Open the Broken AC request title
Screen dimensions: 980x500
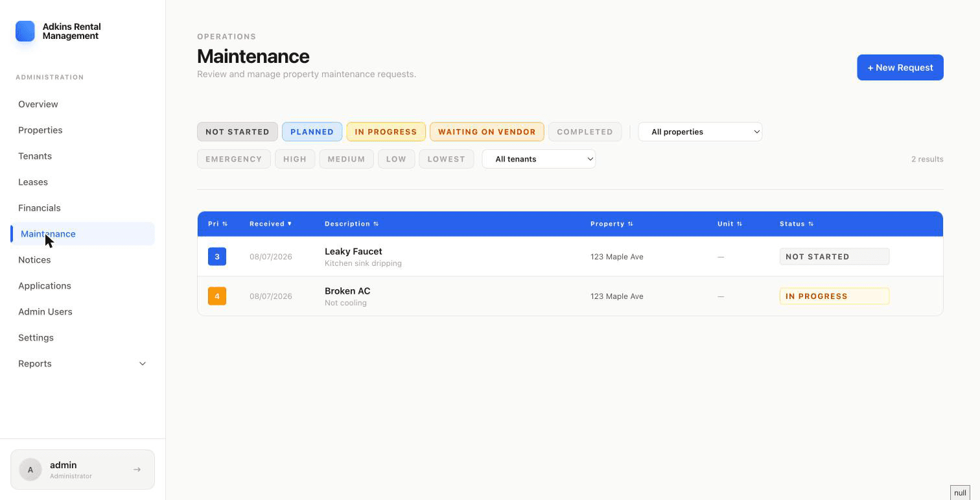pos(347,291)
